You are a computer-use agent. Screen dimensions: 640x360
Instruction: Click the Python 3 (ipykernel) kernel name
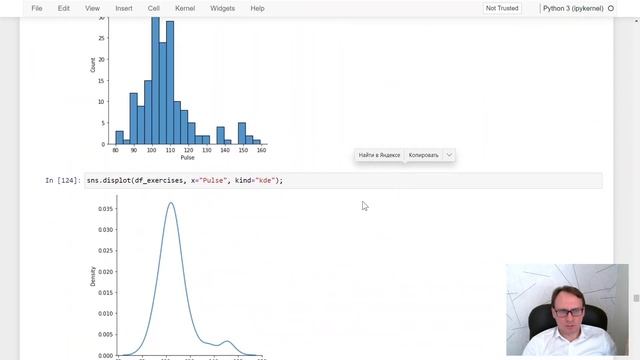pyautogui.click(x=573, y=8)
